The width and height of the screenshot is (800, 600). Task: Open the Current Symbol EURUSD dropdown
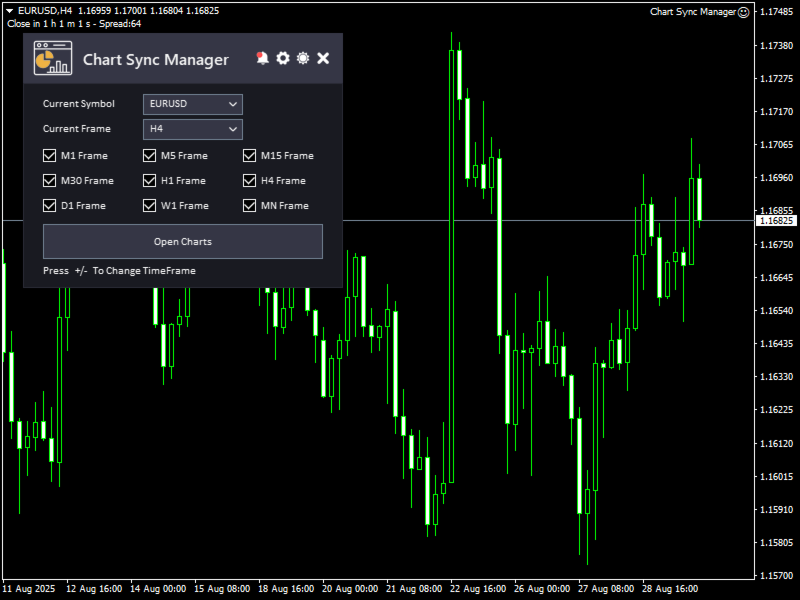(x=193, y=104)
